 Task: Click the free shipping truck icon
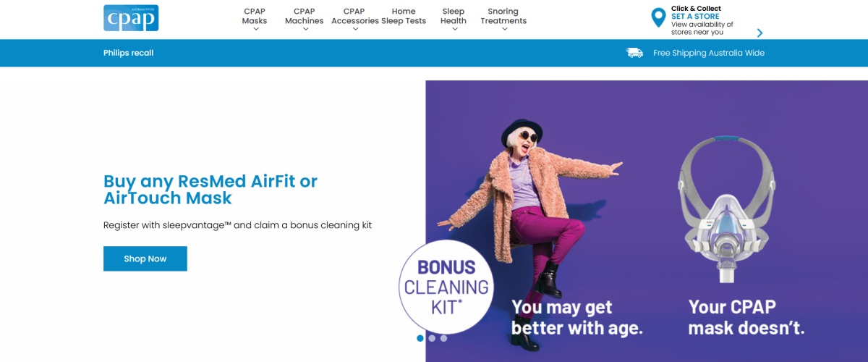(634, 53)
